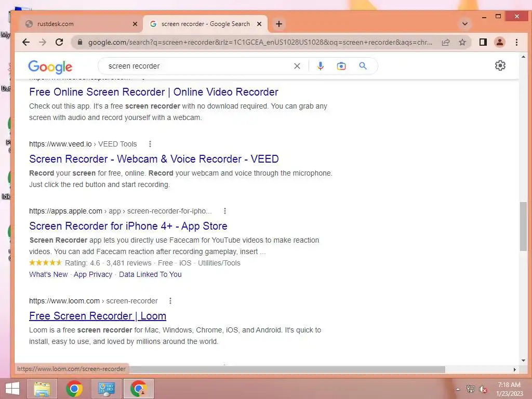Follow the What's New sitelink
Screen dimensions: 532x399
(48, 274)
